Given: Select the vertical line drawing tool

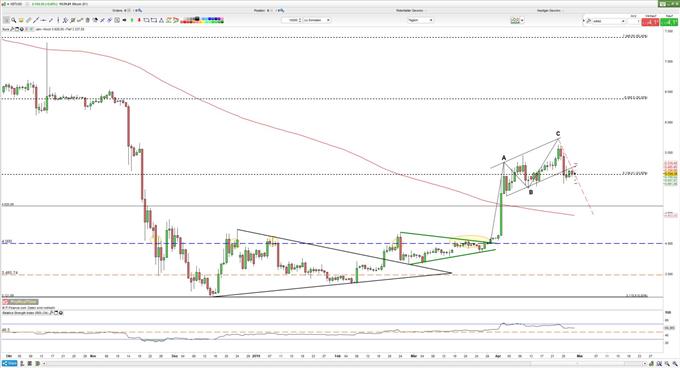Looking at the screenshot, I should (x=58, y=20).
